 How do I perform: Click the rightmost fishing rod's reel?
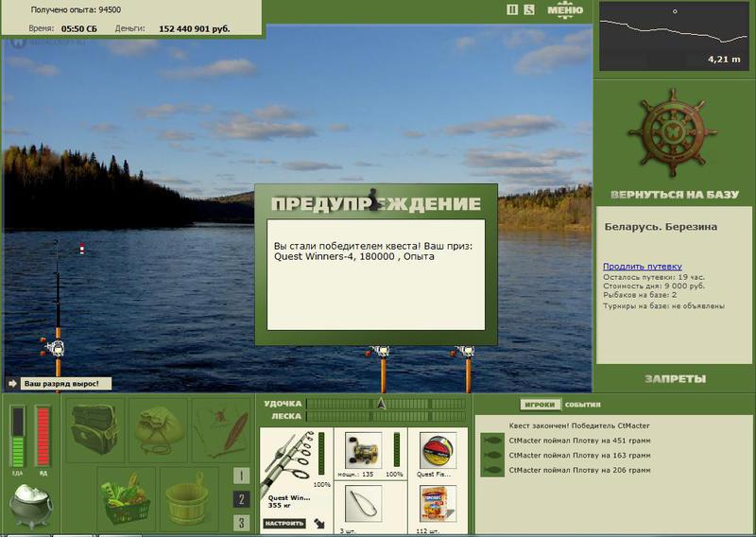(x=465, y=351)
